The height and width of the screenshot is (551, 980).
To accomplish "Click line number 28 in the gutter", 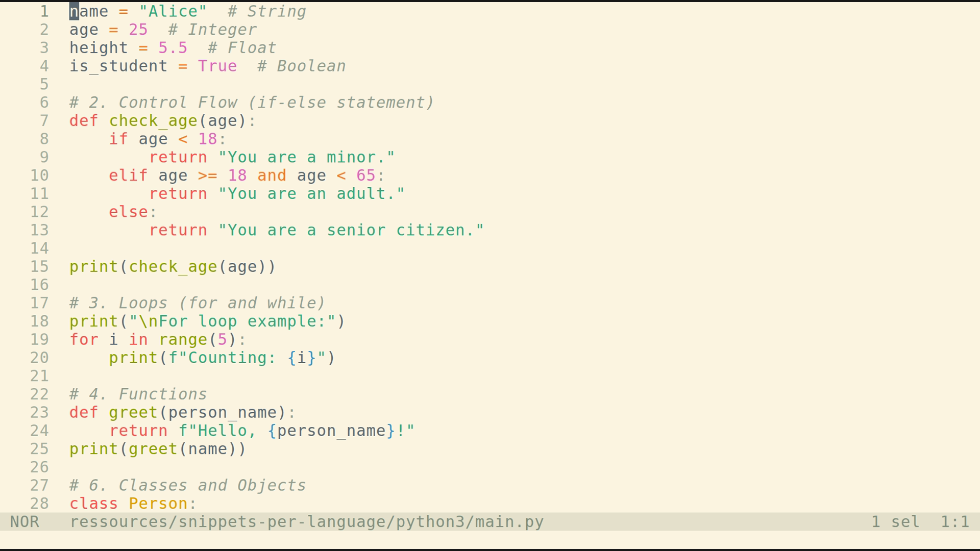I will click(x=39, y=504).
